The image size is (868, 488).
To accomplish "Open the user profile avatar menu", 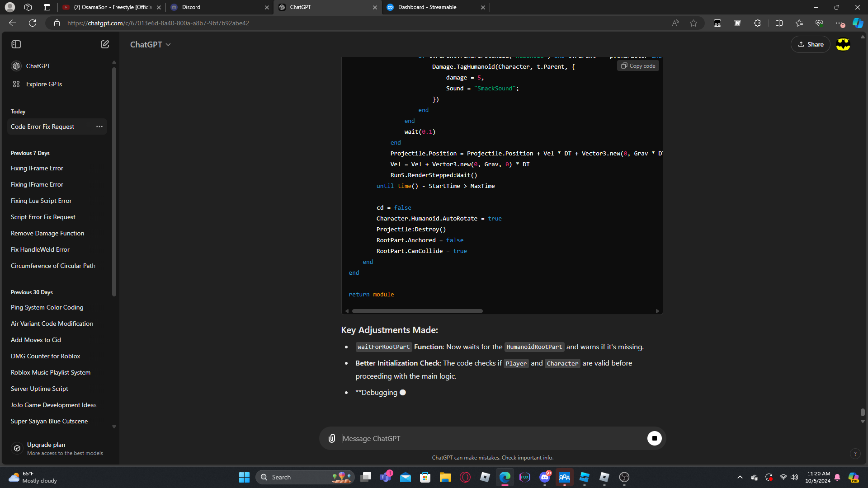I will pyautogui.click(x=843, y=44).
